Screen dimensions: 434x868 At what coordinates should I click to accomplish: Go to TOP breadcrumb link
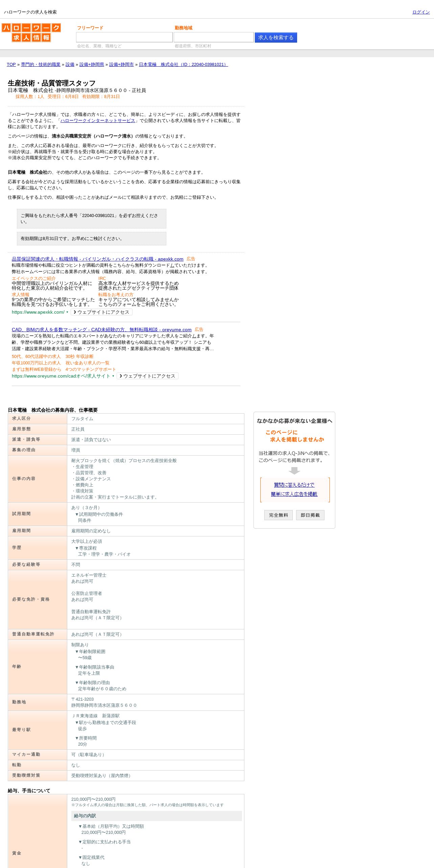click(11, 65)
